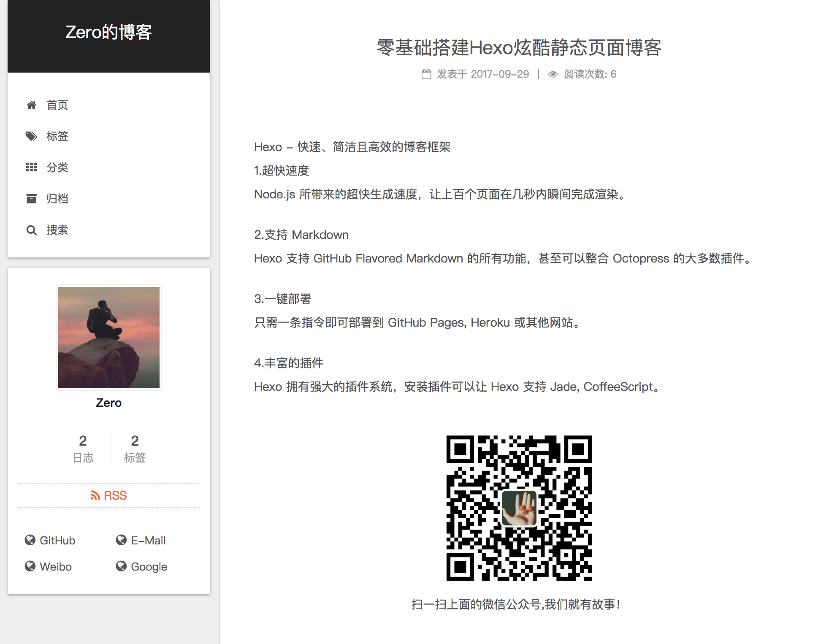Click the archive box icon beside 归档
This screenshot has width=818, height=644.
coord(31,199)
